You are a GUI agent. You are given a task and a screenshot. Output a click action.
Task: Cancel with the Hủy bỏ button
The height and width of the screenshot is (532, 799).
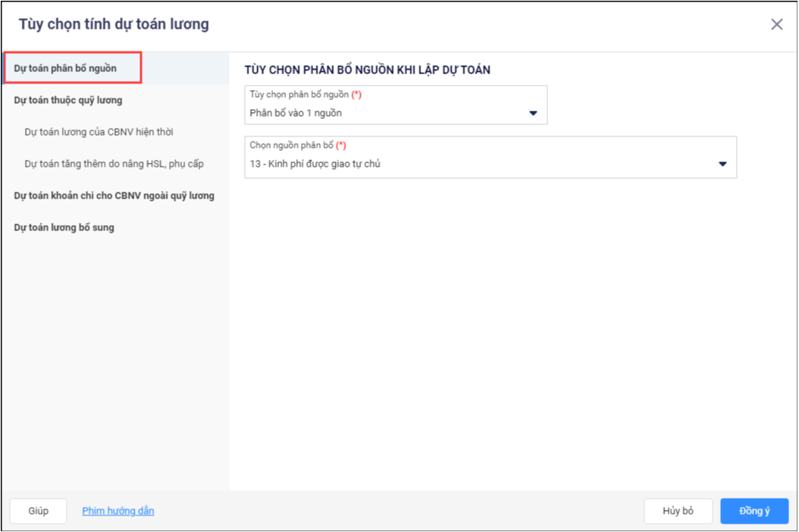coord(678,511)
